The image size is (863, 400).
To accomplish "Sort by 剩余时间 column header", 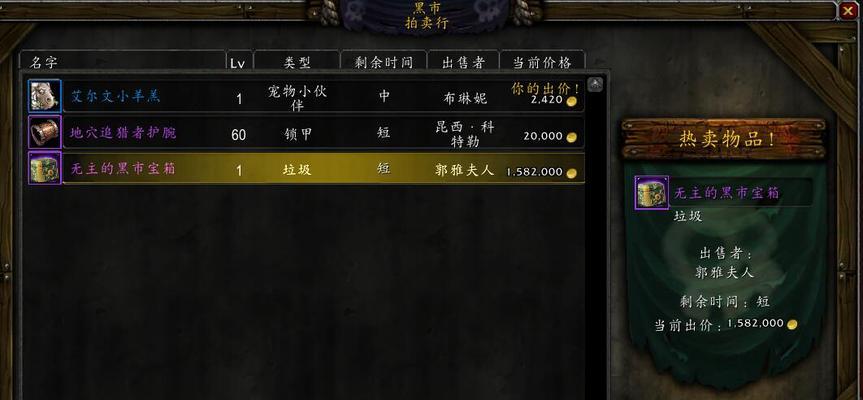I will tap(384, 61).
